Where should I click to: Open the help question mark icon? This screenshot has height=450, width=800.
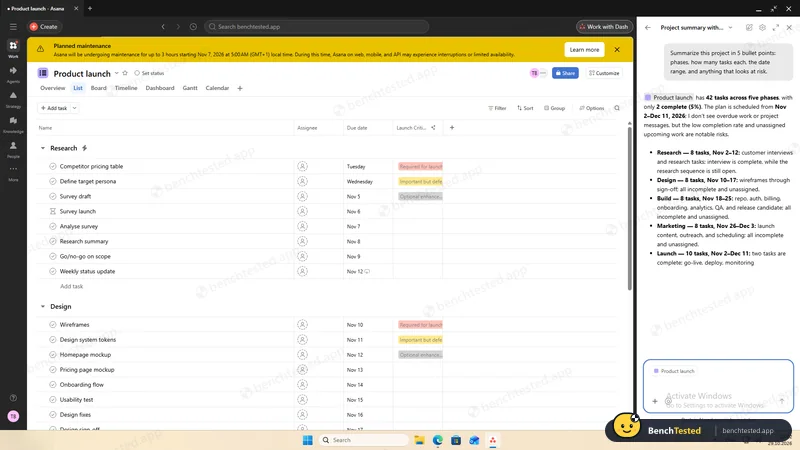(x=13, y=397)
